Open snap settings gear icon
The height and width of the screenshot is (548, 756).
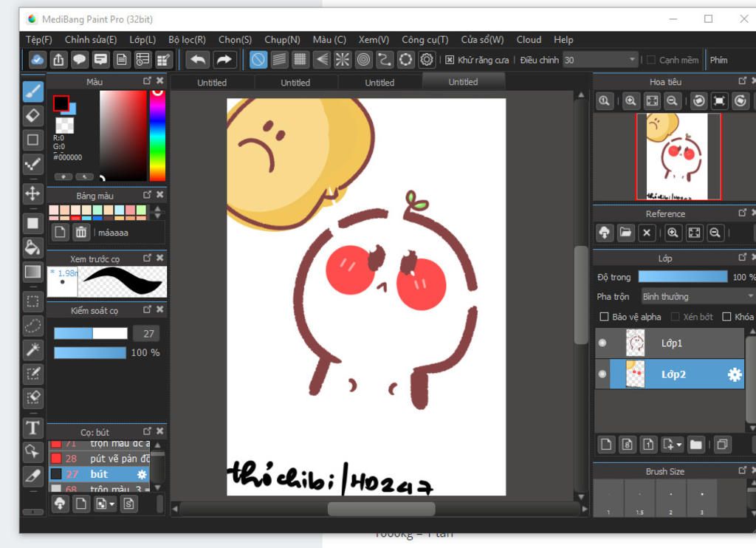tap(427, 60)
